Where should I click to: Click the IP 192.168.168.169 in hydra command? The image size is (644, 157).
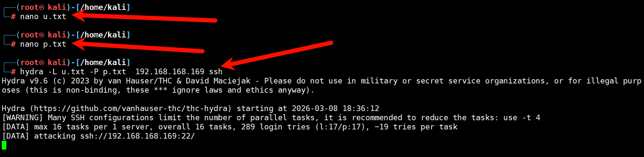pyautogui.click(x=170, y=72)
